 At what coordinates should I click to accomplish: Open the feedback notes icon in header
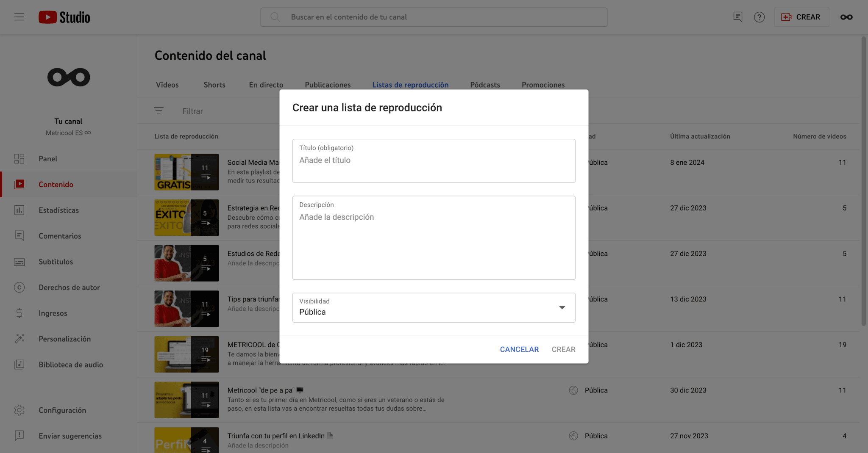point(738,17)
